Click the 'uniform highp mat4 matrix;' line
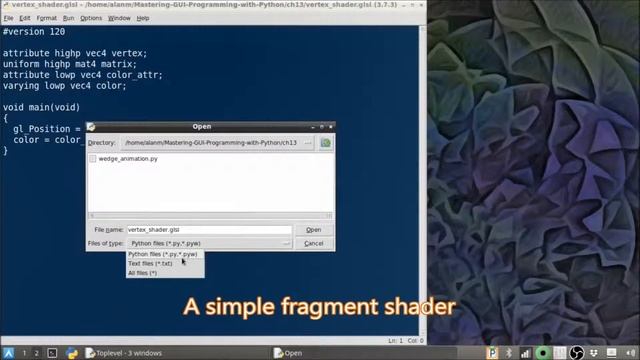The height and width of the screenshot is (360, 640). pos(70,64)
